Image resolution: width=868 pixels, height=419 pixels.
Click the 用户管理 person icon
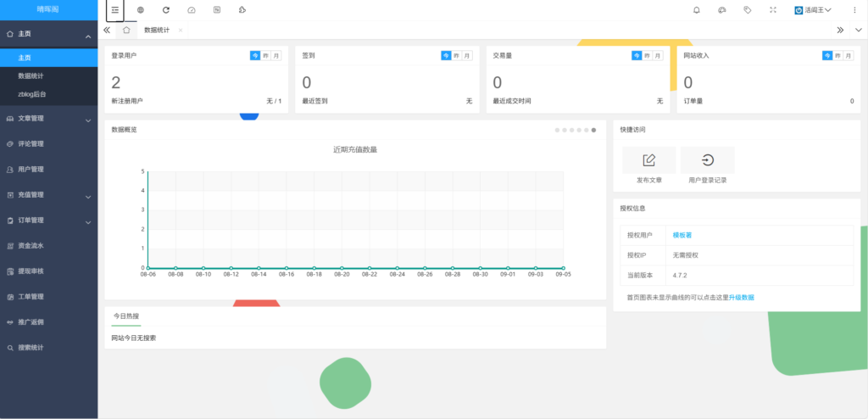click(x=9, y=169)
